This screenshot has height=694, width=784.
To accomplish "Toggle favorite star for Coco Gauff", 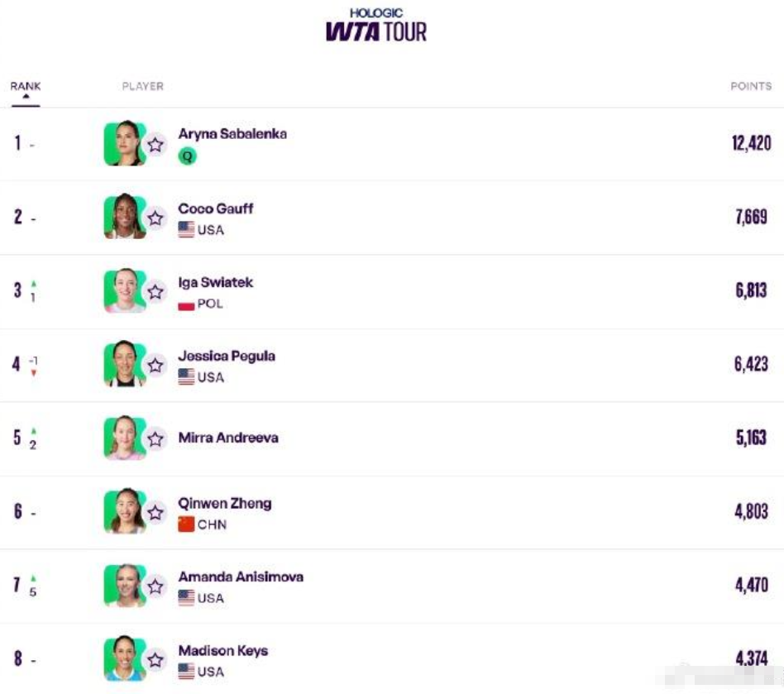I will click(155, 218).
